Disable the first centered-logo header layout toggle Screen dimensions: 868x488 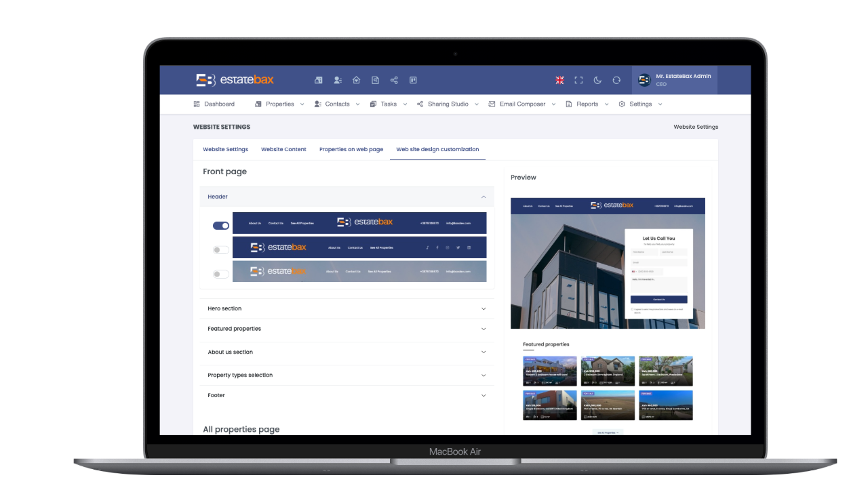point(221,226)
